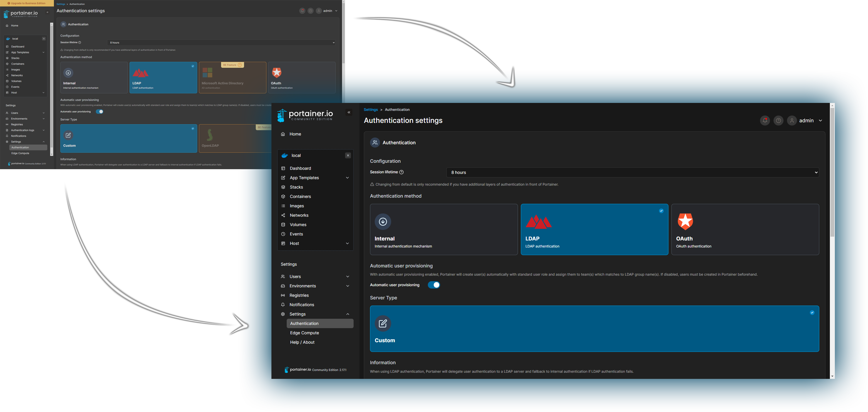Click the portainer.io logo in front window
Image resolution: width=868 pixels, height=412 pixels.
pyautogui.click(x=305, y=116)
